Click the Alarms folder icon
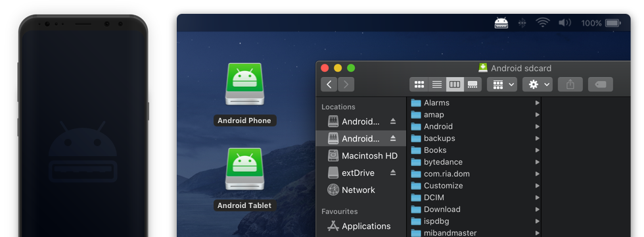This screenshot has height=237, width=644. click(x=416, y=103)
